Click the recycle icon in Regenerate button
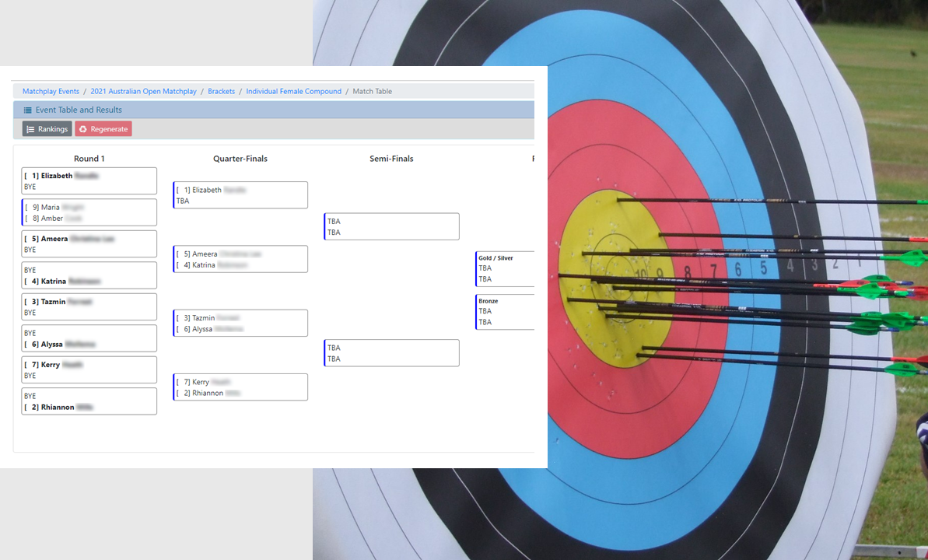This screenshot has height=560, width=928. (x=83, y=129)
